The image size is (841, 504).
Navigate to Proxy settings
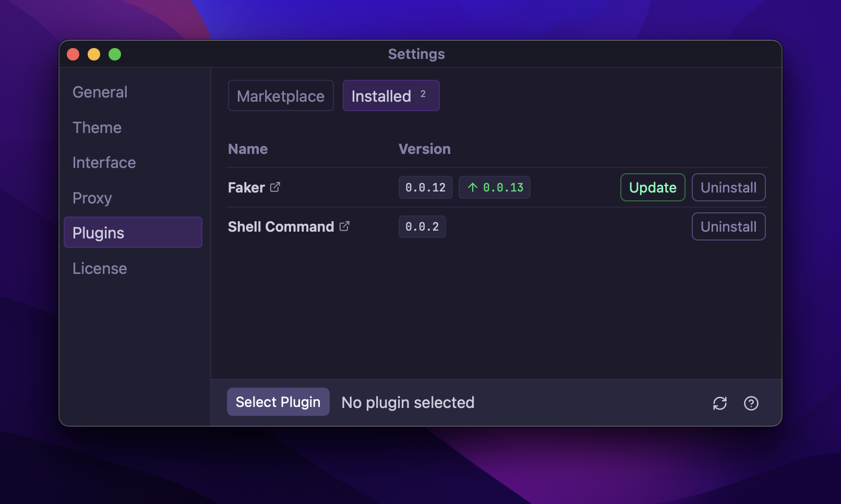[x=92, y=198]
